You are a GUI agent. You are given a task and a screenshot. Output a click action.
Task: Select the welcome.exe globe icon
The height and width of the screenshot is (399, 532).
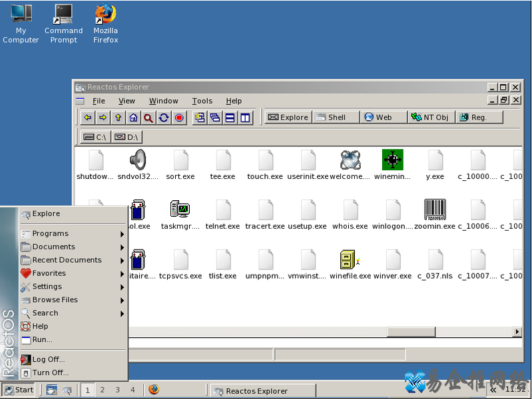pyautogui.click(x=350, y=160)
